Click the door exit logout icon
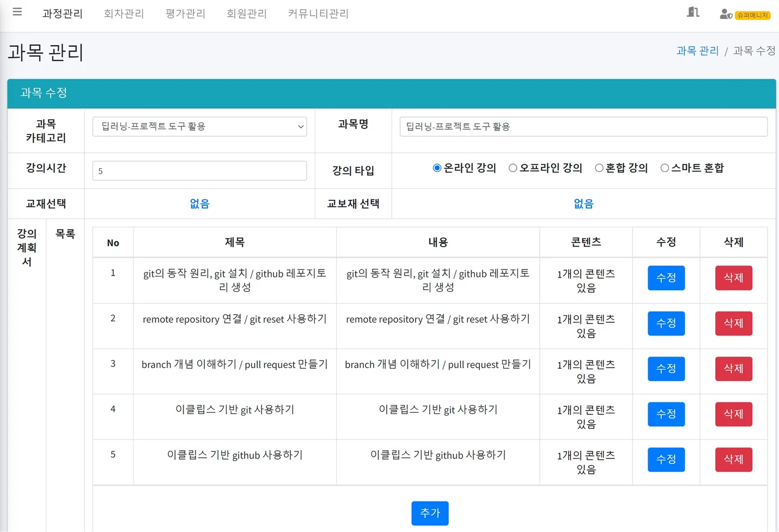The width and height of the screenshot is (779, 532). [x=693, y=12]
